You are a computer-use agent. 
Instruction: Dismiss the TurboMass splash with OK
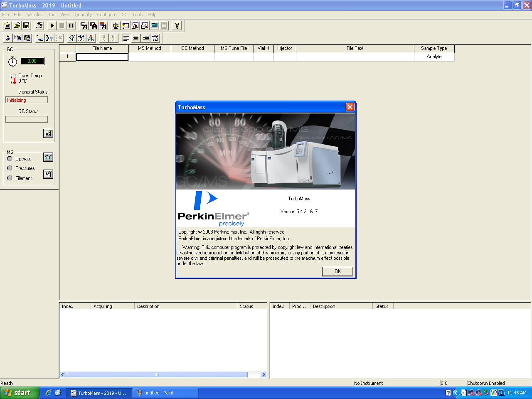337,271
